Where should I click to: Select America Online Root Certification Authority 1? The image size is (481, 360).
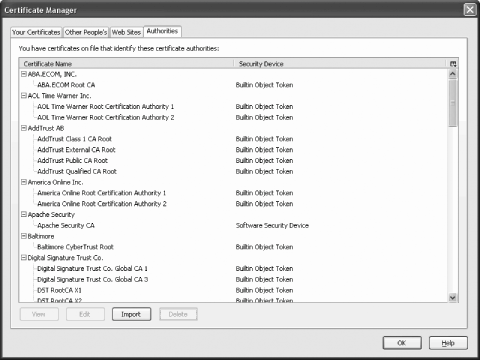(x=102, y=193)
